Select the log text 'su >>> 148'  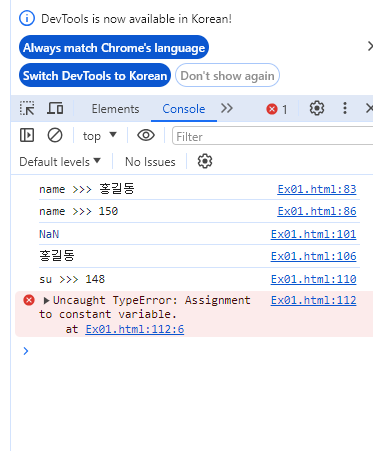(x=72, y=279)
